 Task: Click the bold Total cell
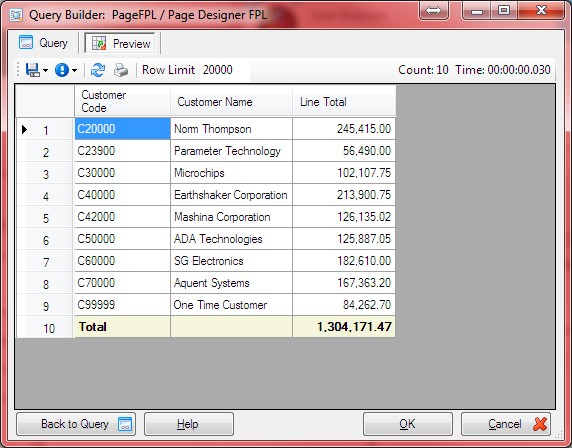(122, 327)
